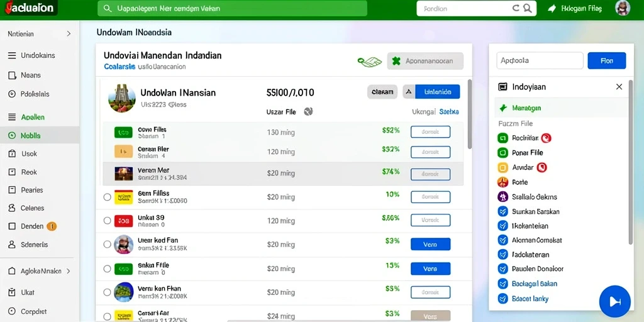Click the blue Flon button

[x=607, y=61]
